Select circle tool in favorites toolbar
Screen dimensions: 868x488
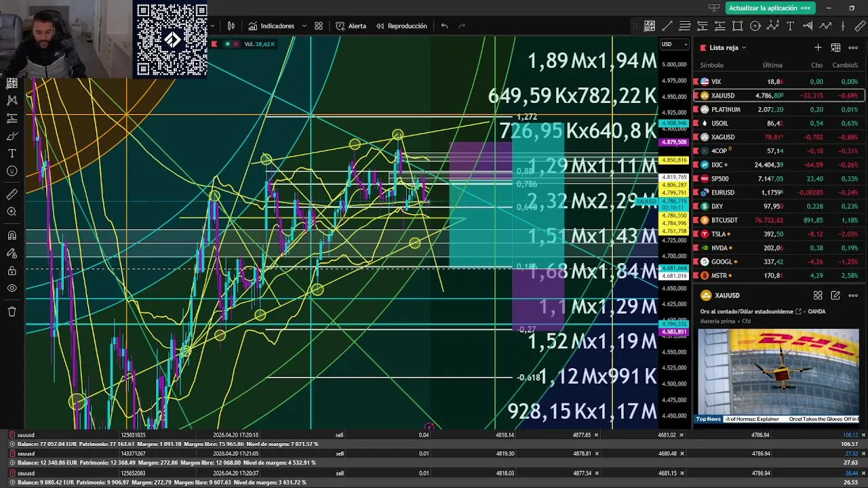755,26
